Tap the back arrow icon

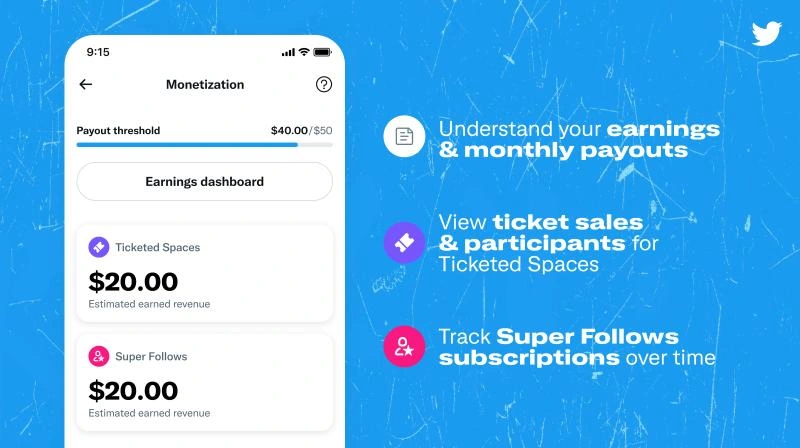(x=86, y=85)
